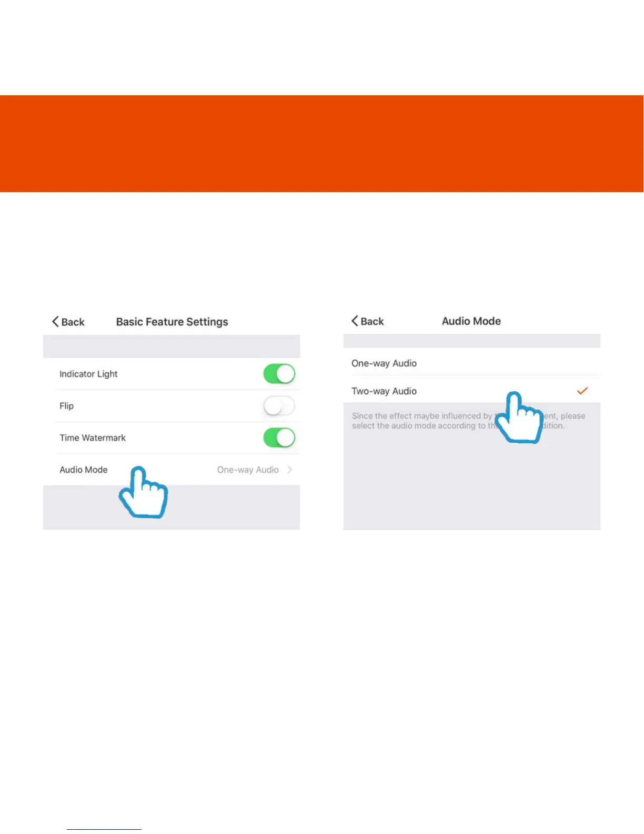Viewport: 644px width, 834px height.
Task: Click the Basic Feature Settings title
Action: point(172,322)
